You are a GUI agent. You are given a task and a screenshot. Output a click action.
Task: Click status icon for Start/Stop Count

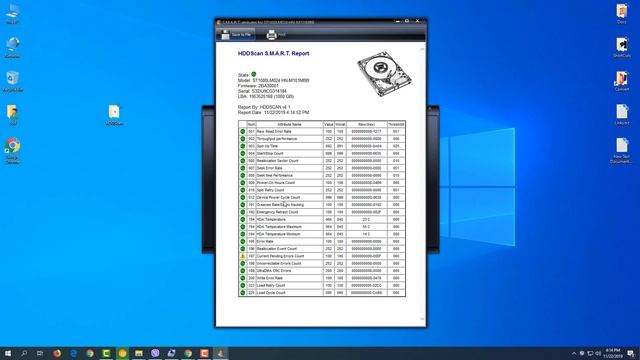[x=242, y=153]
